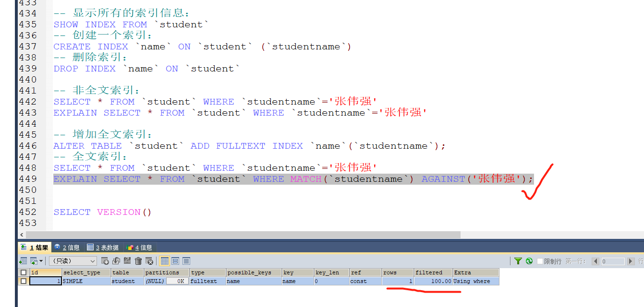Switch to form view icon
Screen dimensions: 644x307
click(x=175, y=261)
